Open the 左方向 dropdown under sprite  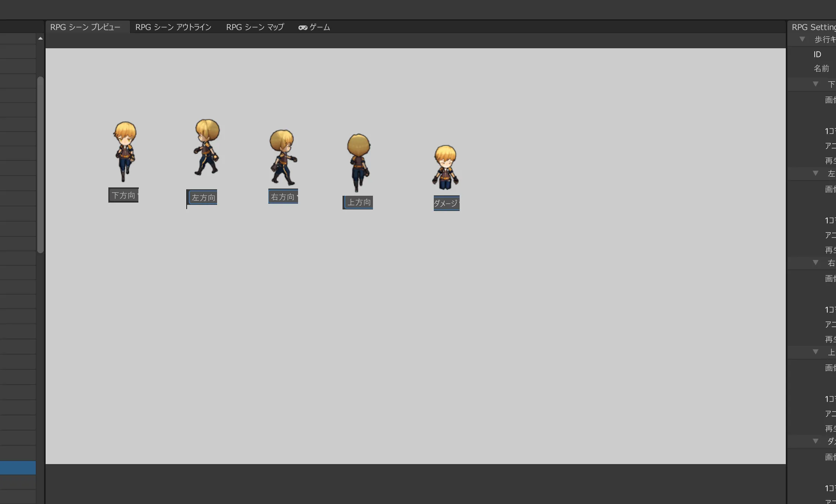203,198
